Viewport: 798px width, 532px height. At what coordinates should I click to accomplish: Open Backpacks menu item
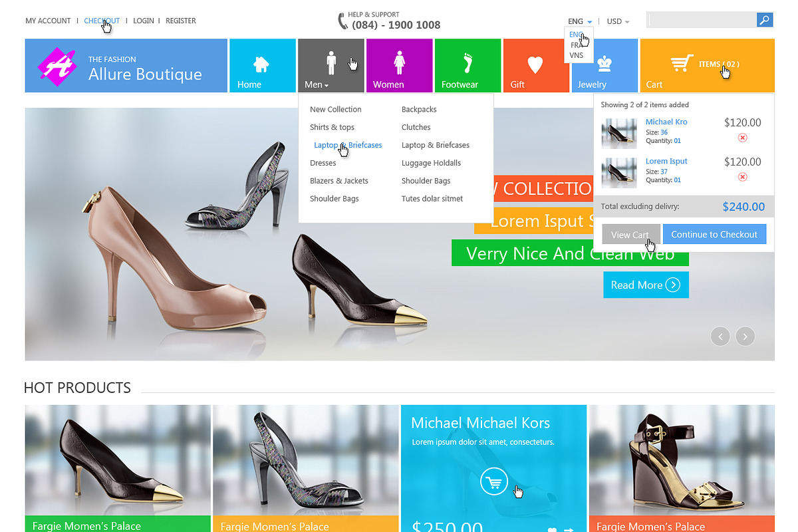click(419, 109)
